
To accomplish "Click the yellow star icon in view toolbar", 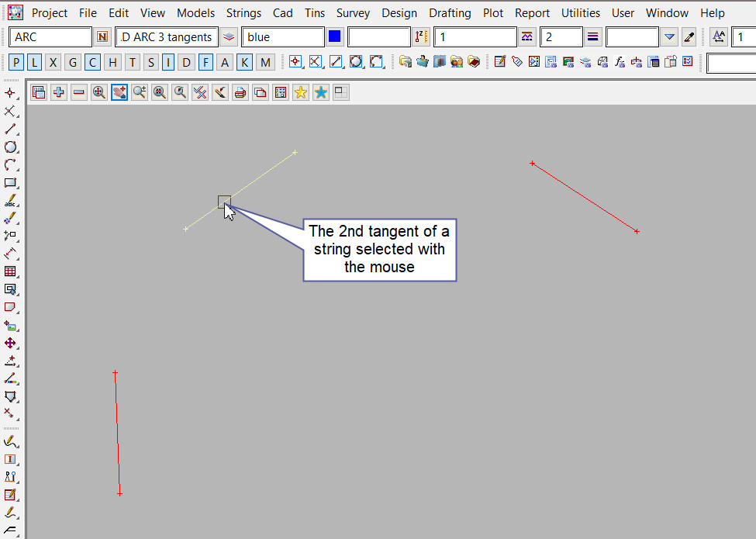I will tap(300, 92).
